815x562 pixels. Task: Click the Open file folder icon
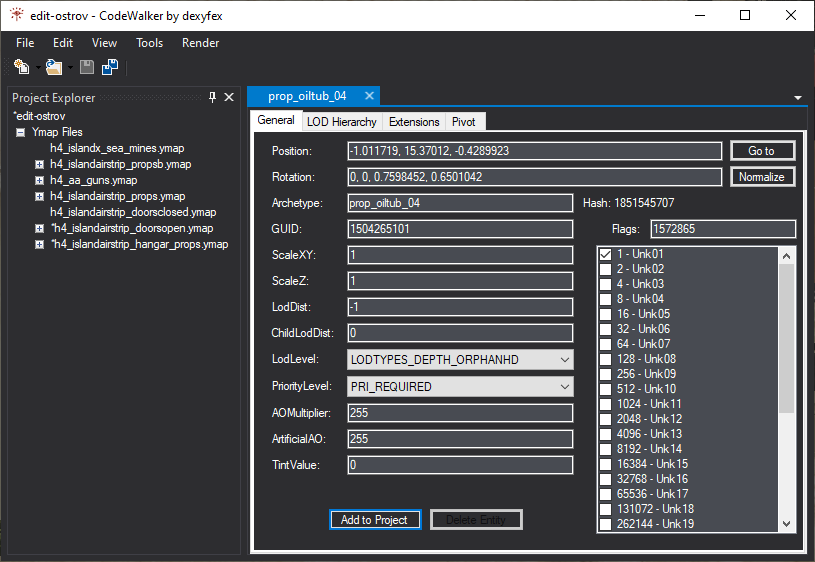(52, 67)
